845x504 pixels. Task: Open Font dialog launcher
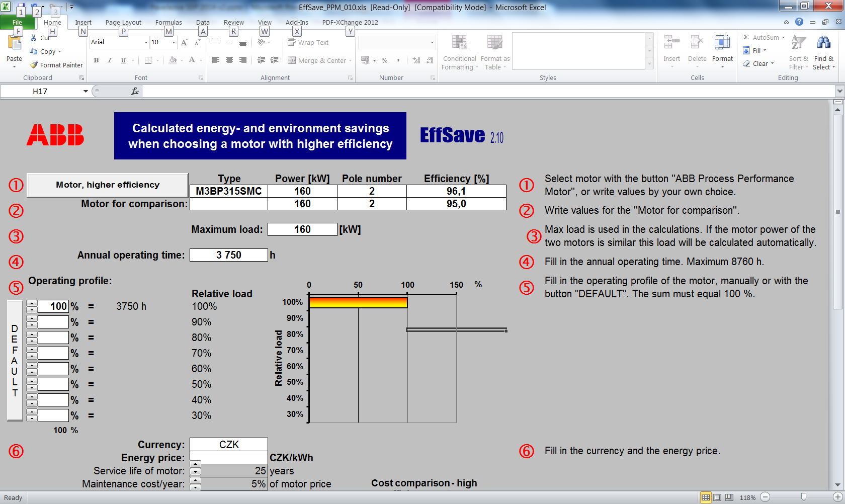[x=201, y=78]
